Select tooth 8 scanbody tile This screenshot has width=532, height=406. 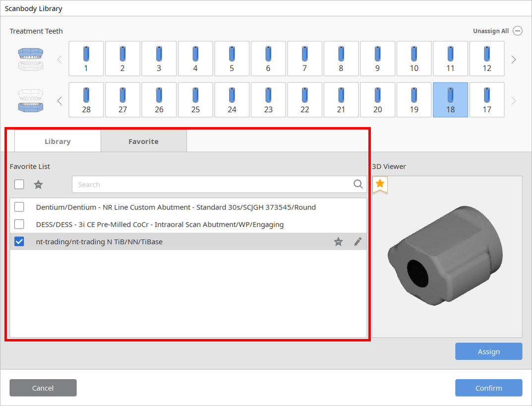pyautogui.click(x=341, y=59)
